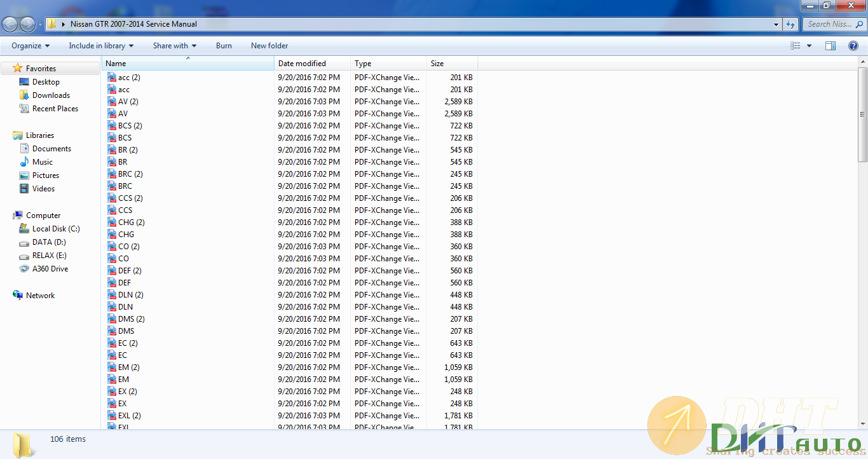Open address bar history dropdown arrow
The image size is (868, 459).
(x=776, y=24)
